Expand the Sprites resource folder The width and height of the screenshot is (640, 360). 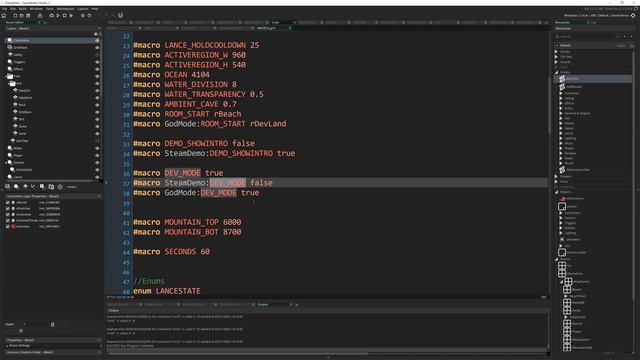click(x=556, y=52)
